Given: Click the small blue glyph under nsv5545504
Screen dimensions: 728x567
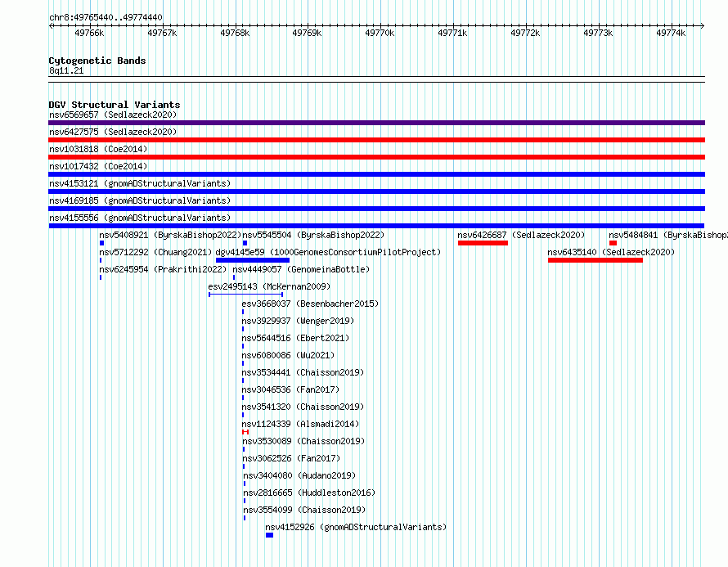Looking at the screenshot, I should click(245, 243).
